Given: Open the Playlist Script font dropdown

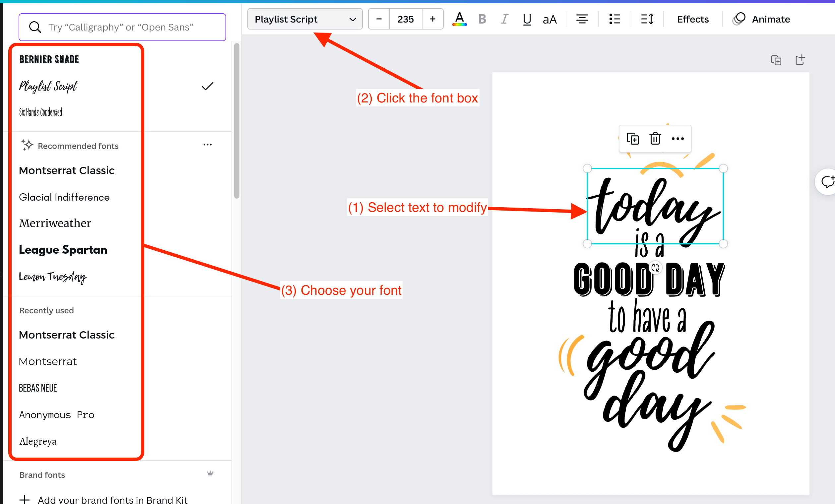Looking at the screenshot, I should tap(305, 19).
